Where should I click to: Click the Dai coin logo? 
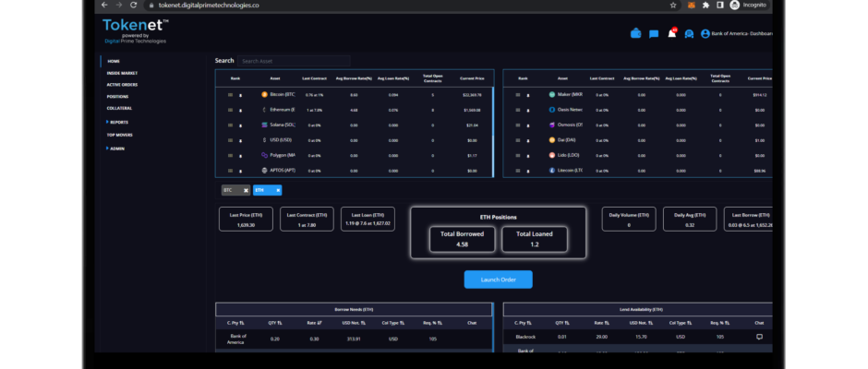coord(552,140)
